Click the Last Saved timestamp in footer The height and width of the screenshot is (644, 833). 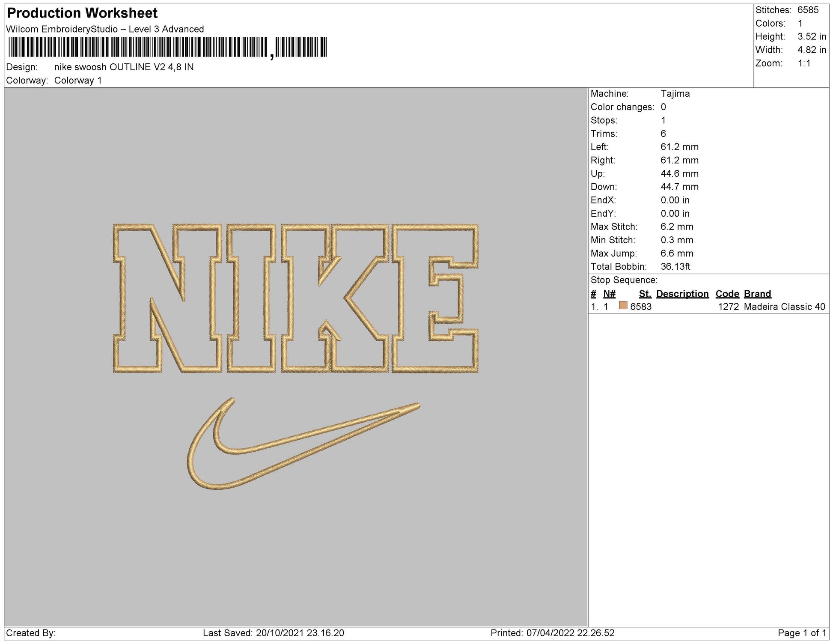point(273,633)
